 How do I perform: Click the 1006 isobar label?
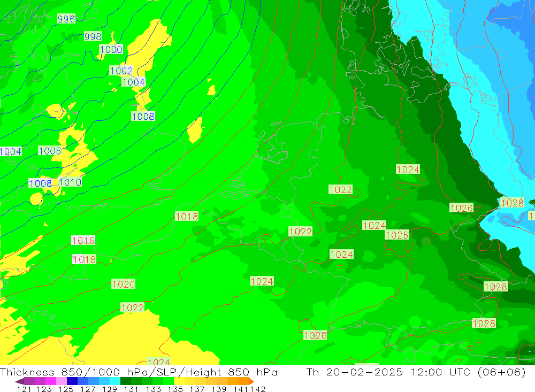[x=50, y=151]
